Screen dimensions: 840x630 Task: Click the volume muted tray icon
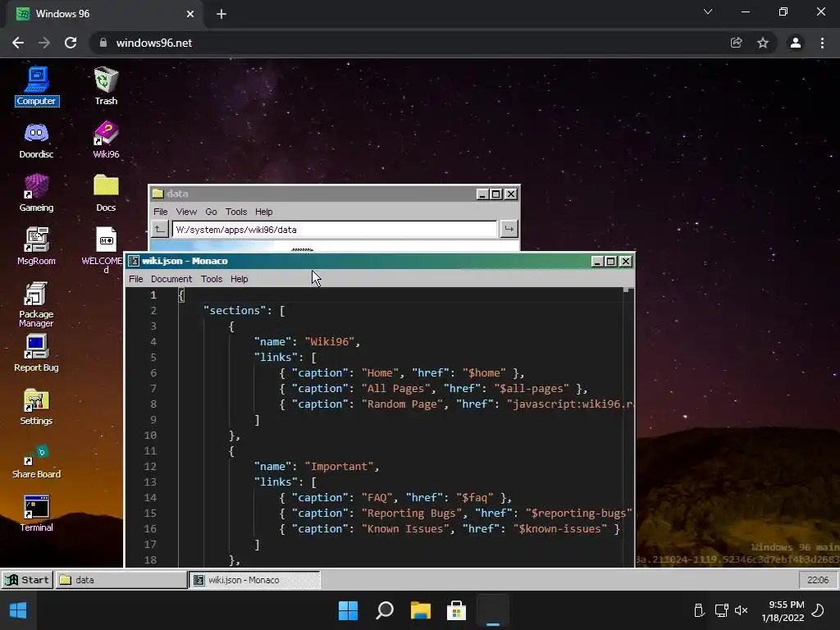tap(742, 610)
